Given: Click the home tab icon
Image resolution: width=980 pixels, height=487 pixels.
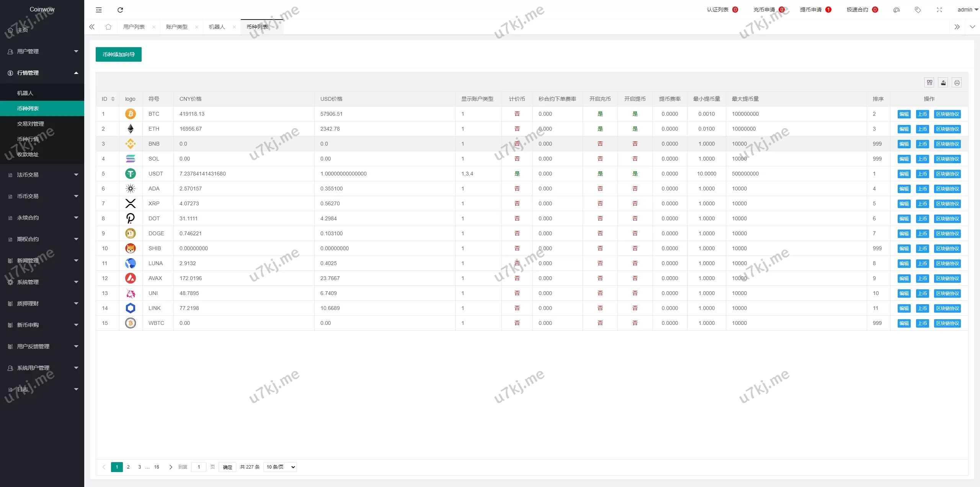Looking at the screenshot, I should [x=108, y=27].
